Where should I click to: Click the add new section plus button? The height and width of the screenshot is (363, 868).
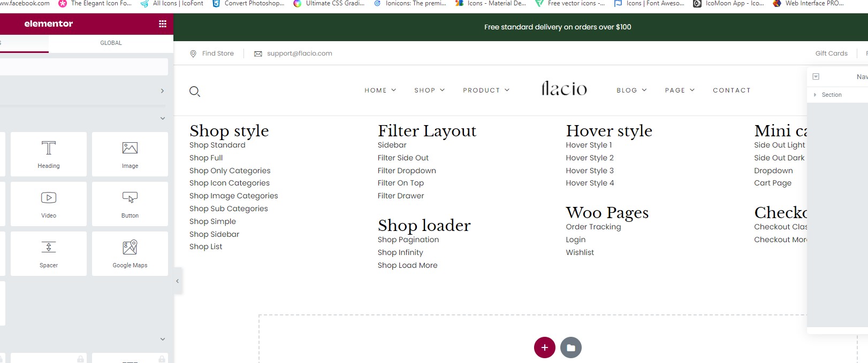(x=545, y=347)
